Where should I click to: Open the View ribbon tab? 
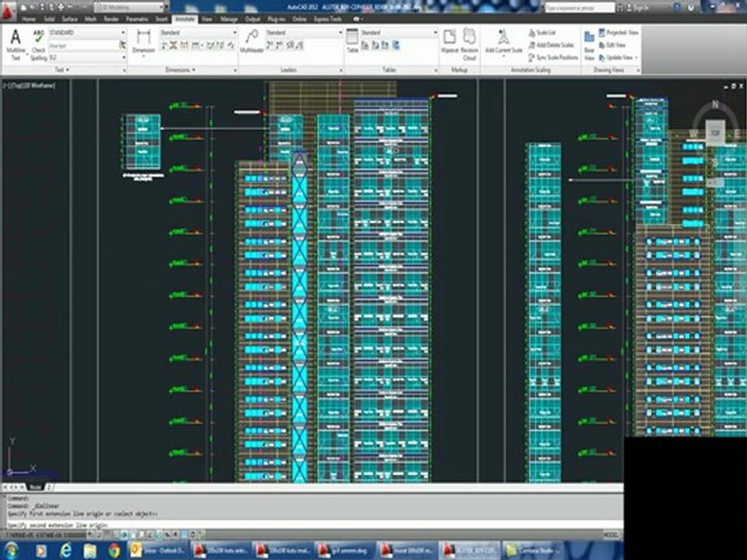click(x=206, y=19)
